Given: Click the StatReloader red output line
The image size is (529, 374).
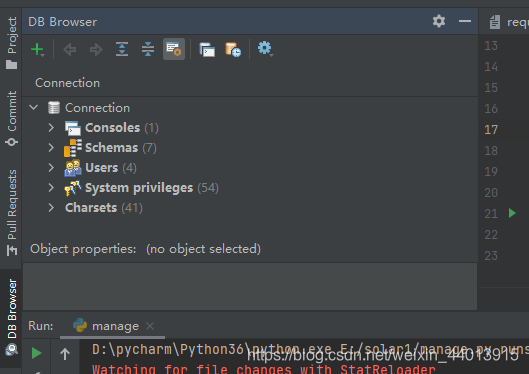Looking at the screenshot, I should pos(264,369).
